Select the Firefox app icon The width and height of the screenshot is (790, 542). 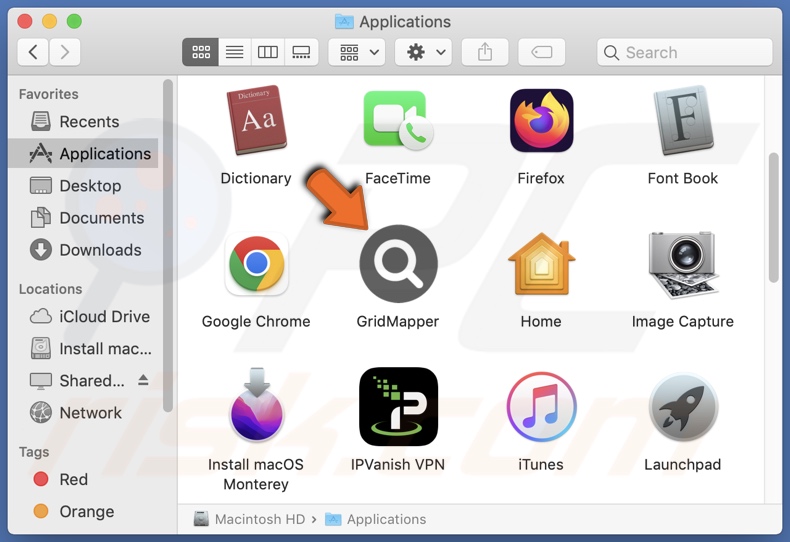[x=541, y=120]
